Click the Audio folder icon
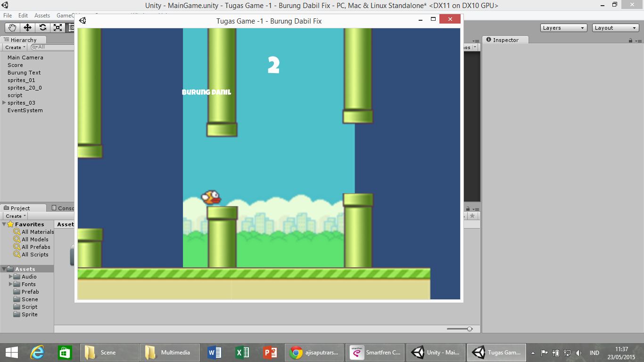This screenshot has height=362, width=644. [x=17, y=277]
